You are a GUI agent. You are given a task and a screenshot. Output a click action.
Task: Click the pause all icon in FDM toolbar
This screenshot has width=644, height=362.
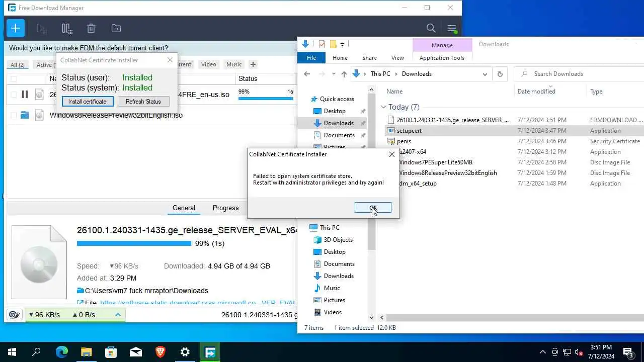67,28
